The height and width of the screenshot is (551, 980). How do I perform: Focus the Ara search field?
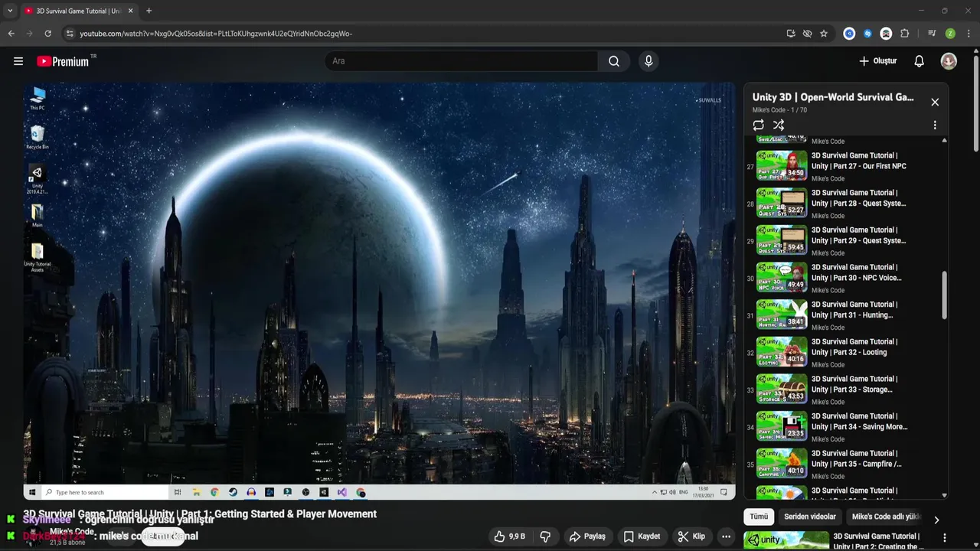click(462, 61)
